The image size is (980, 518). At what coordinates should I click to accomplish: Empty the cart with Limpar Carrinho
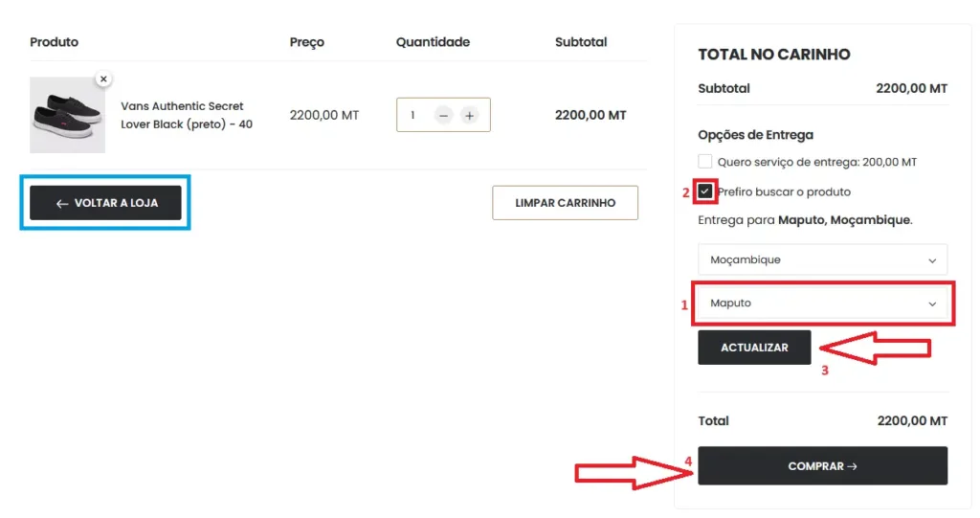(x=565, y=203)
